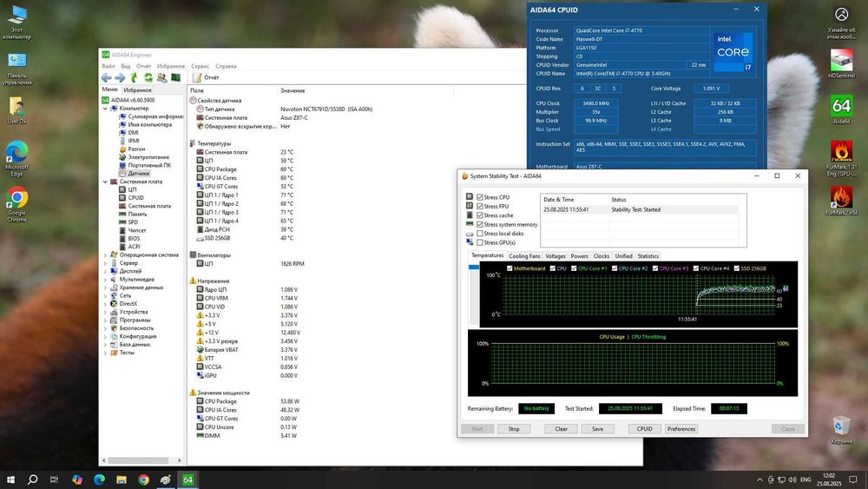Screen dimensions: 868x489
Task: Expand the Сеть tree node
Action: (x=105, y=295)
